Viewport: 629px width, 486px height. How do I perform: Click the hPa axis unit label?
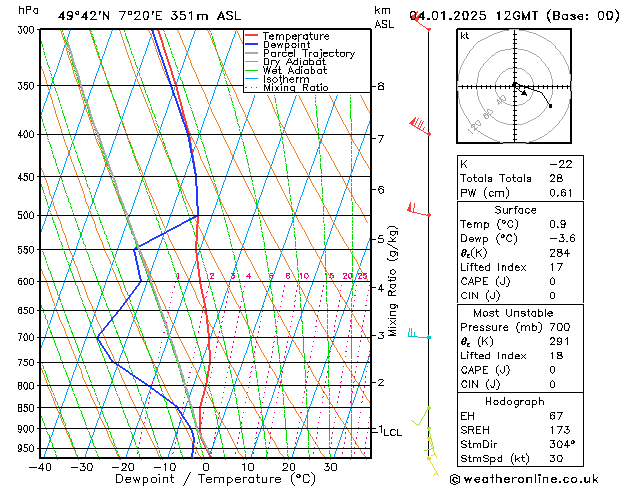[28, 10]
